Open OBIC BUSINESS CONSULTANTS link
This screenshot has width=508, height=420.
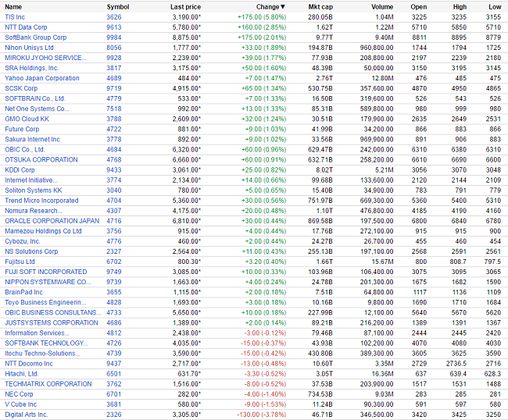[53, 312]
